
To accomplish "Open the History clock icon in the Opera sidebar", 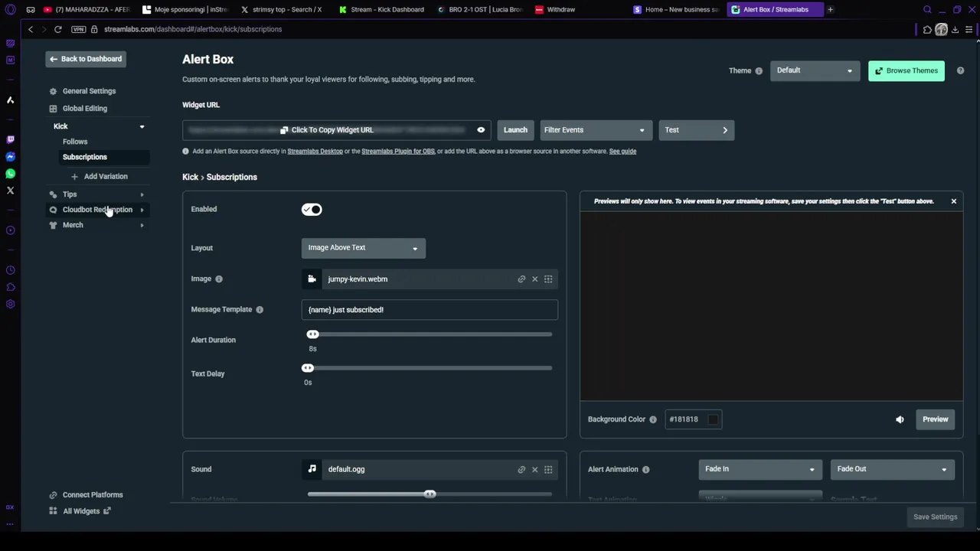I will (10, 269).
